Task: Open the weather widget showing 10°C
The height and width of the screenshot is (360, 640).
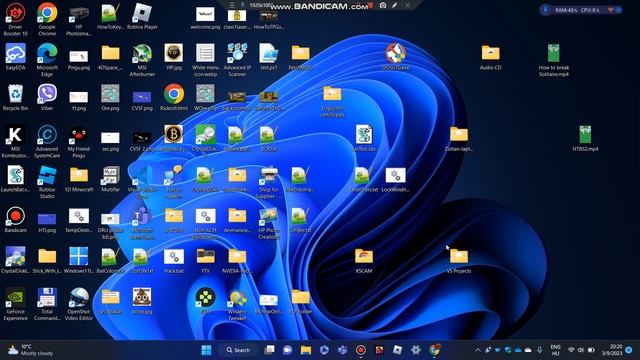Action: click(x=31, y=350)
